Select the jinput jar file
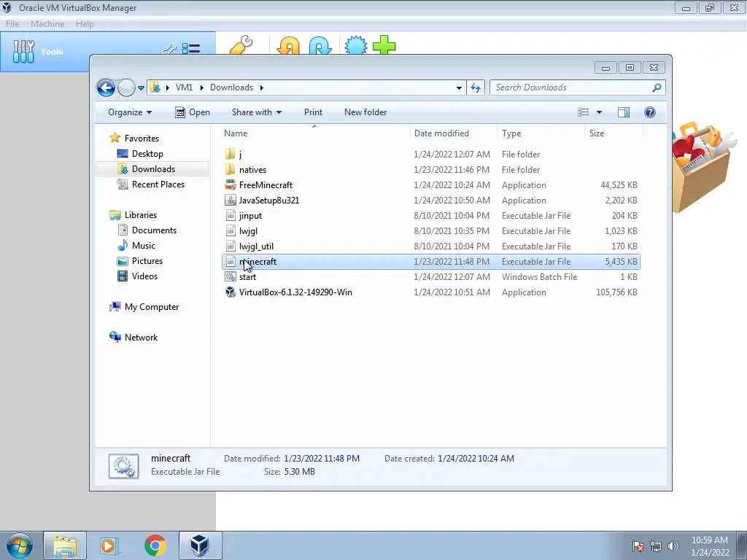Viewport: 747px width, 560px height. (430, 216)
